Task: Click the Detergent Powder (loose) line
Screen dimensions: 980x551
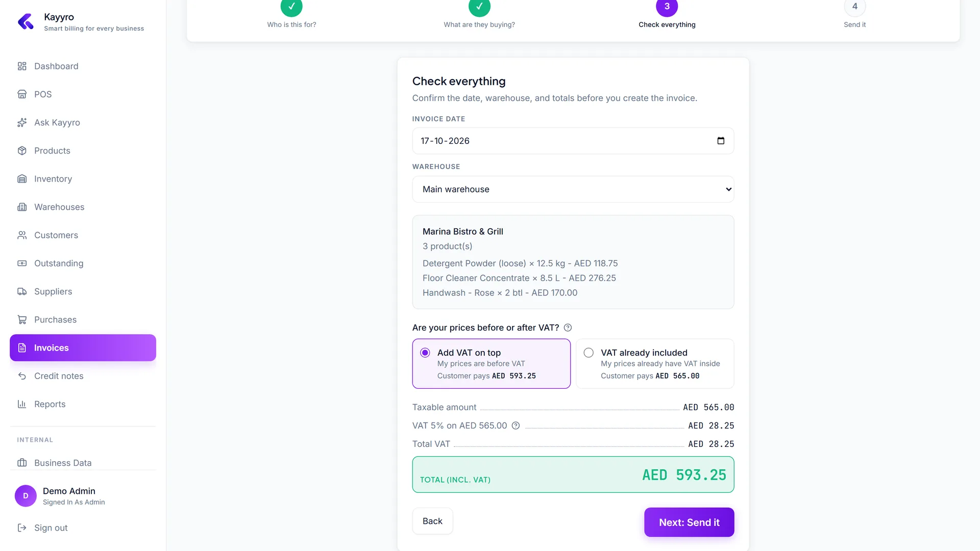Action: [520, 263]
